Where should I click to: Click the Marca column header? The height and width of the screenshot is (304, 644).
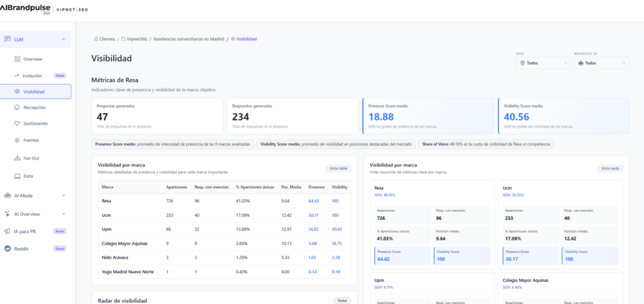coord(108,187)
